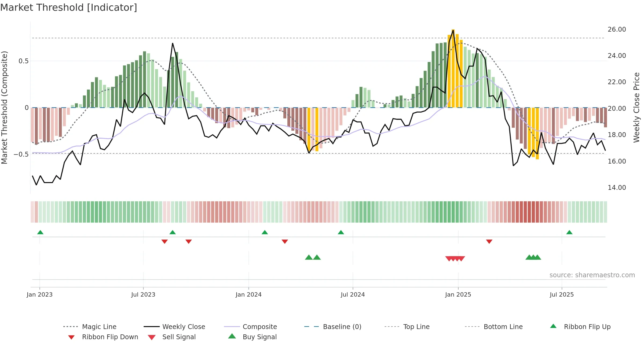The height and width of the screenshot is (362, 644).
Task: Toggle the Baseline (0) legend entry
Action: click(333, 327)
